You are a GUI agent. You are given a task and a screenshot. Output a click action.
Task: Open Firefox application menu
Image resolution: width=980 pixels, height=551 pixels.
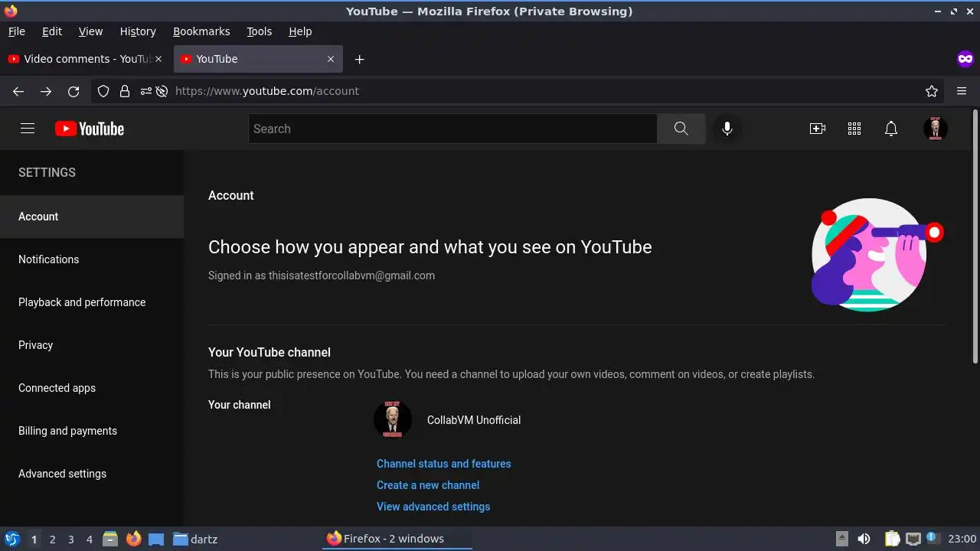pos(962,91)
